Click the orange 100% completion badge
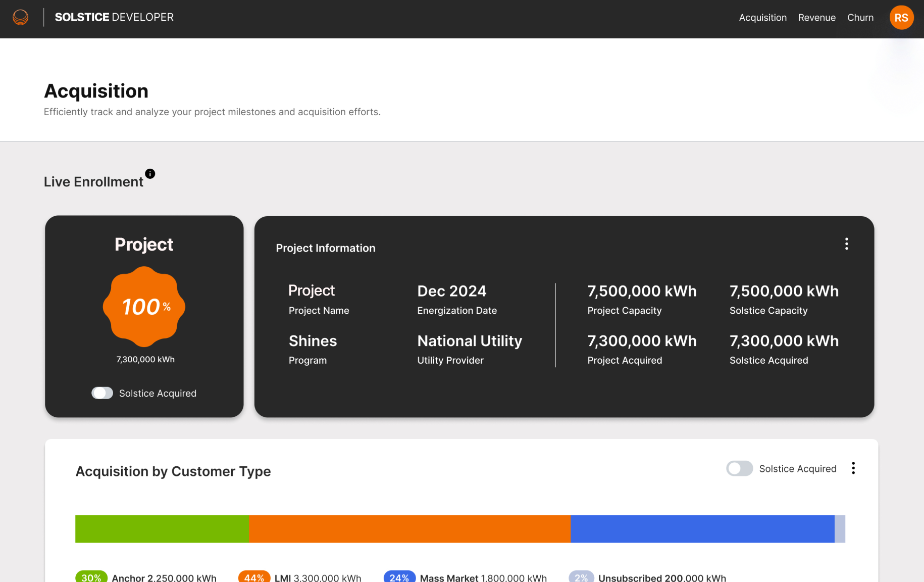Viewport: 924px width, 582px height. point(144,307)
